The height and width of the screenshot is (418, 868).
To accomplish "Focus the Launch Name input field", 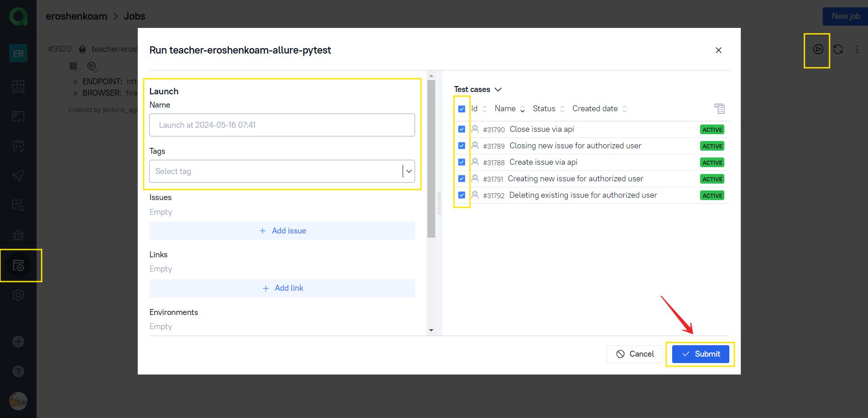I will coord(282,125).
